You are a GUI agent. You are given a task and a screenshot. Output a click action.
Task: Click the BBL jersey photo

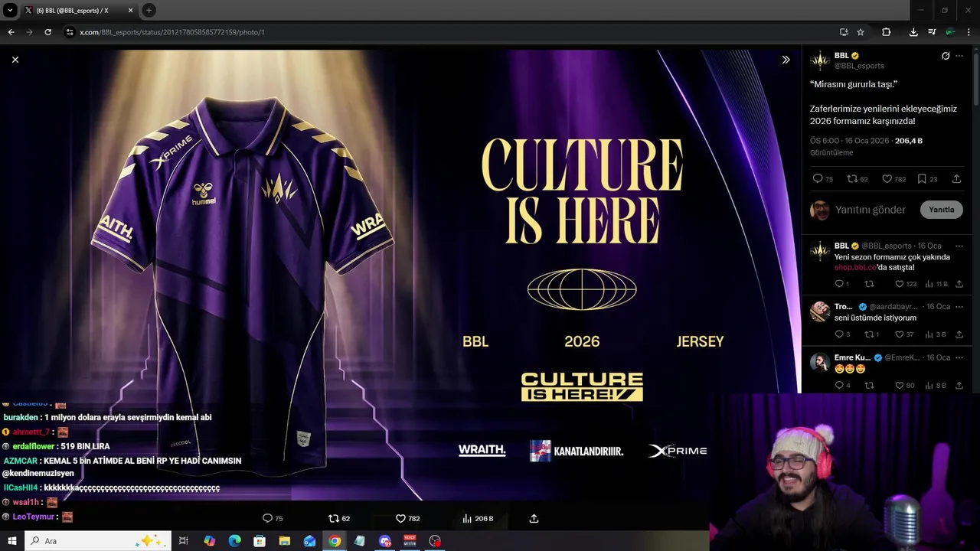[400, 275]
